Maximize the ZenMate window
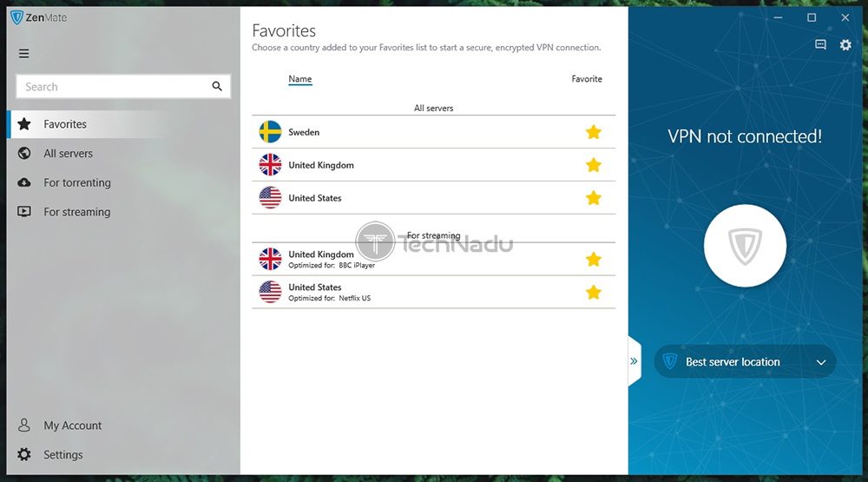This screenshot has width=868, height=482. click(x=812, y=17)
